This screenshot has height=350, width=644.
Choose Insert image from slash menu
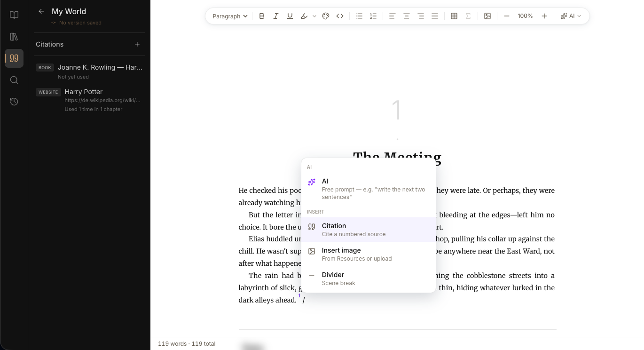[x=369, y=254]
